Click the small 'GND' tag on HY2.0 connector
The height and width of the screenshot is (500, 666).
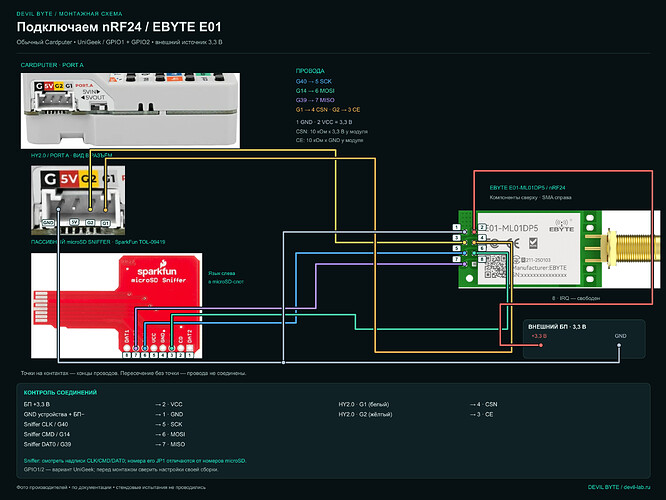(x=48, y=223)
